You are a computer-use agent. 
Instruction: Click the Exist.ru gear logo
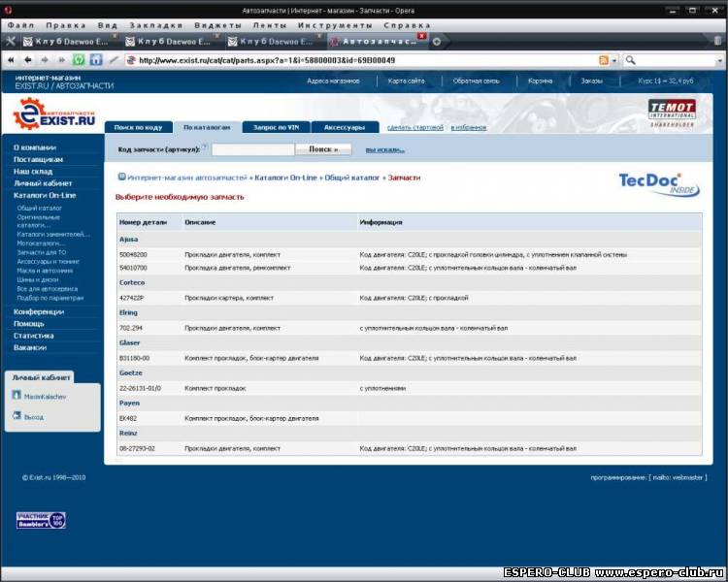click(53, 114)
